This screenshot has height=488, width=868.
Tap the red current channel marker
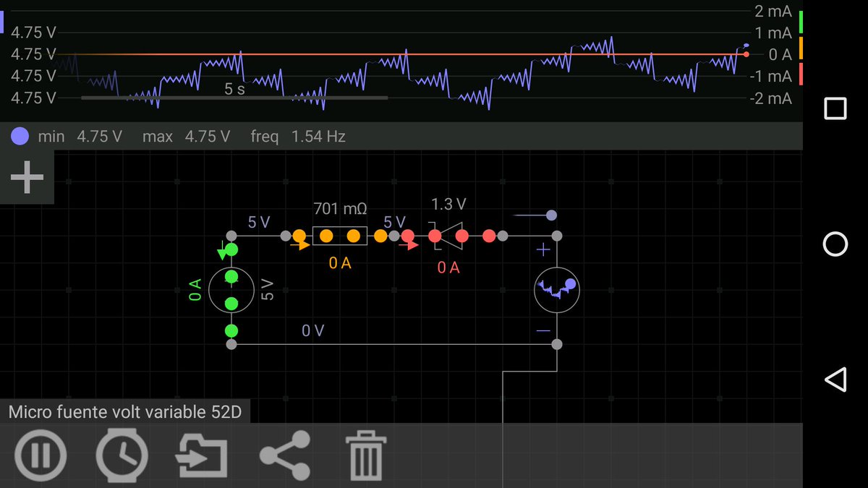coord(801,74)
